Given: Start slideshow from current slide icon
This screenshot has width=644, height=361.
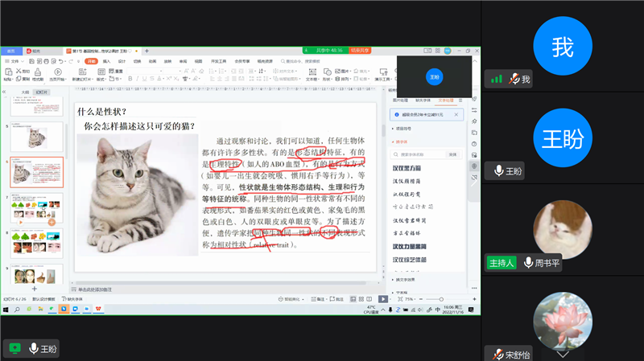Looking at the screenshot, I should pyautogui.click(x=58, y=72).
